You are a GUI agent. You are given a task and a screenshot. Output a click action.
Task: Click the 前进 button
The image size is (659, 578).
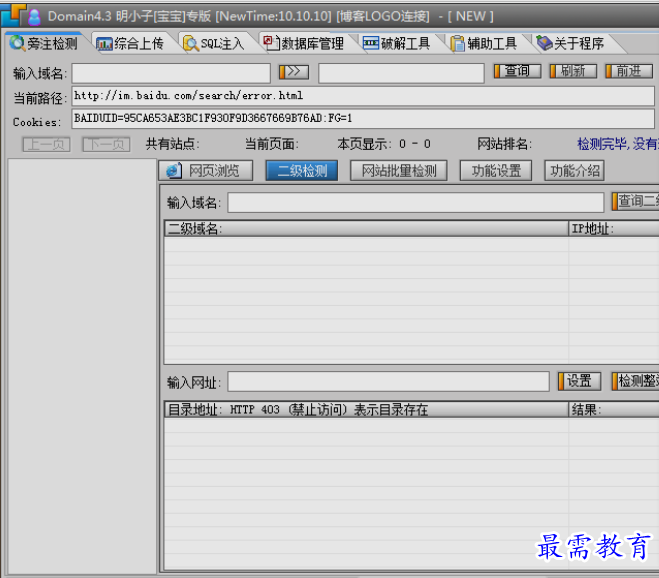[629, 71]
